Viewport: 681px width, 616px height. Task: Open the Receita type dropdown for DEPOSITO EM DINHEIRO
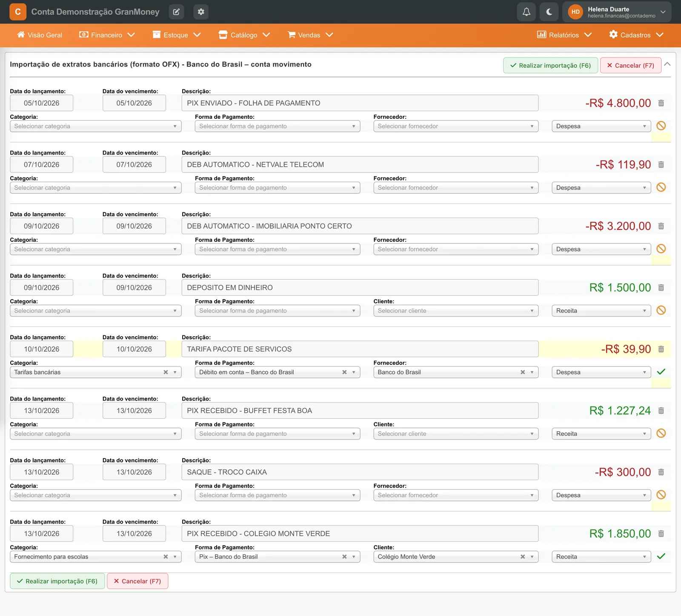pos(601,311)
